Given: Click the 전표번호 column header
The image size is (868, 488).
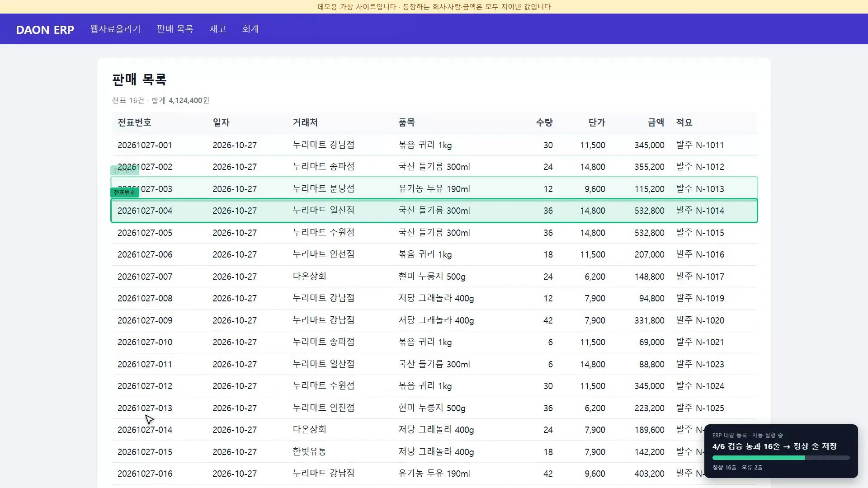Looking at the screenshot, I should coord(134,122).
